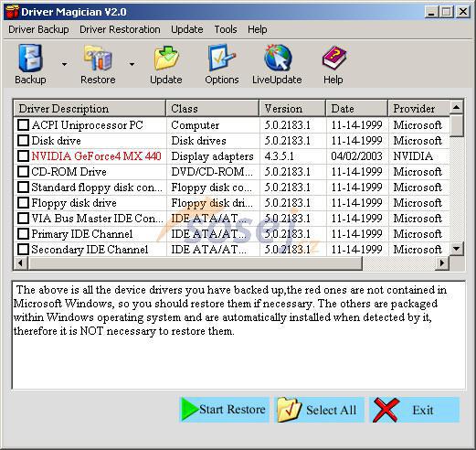This screenshot has height=450, width=476.
Task: Click the 'Disk drives' class cell
Action: pyautogui.click(x=198, y=141)
